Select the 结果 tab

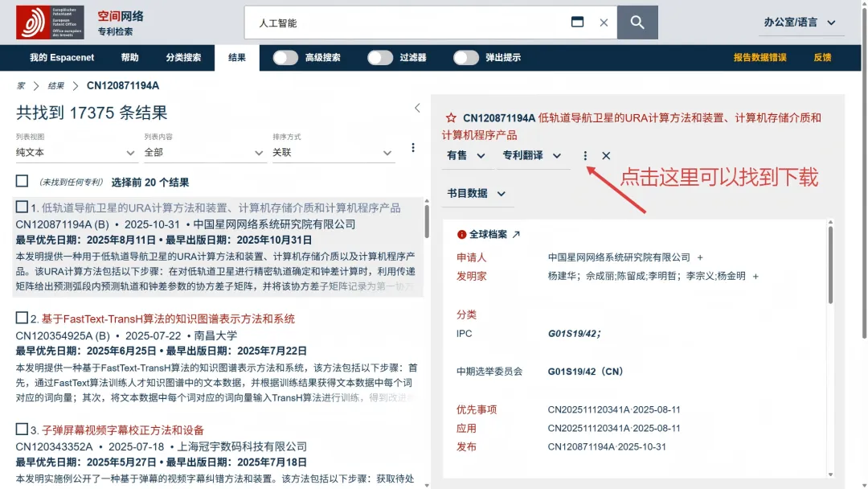tap(237, 58)
